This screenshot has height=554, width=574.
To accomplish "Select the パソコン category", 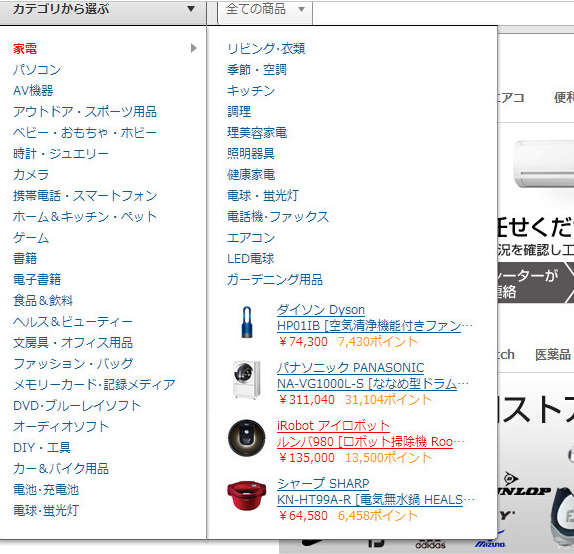I will coord(37,69).
